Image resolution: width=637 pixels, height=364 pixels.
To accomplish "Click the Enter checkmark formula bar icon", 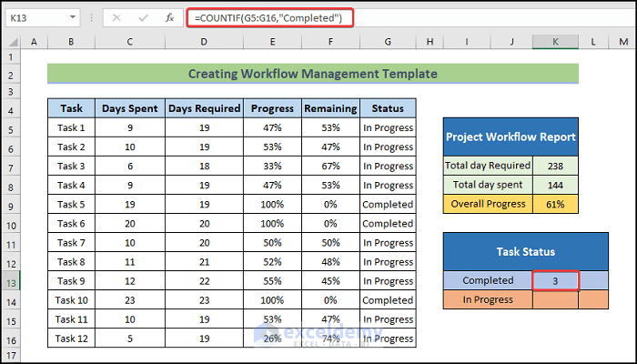I will click(143, 18).
